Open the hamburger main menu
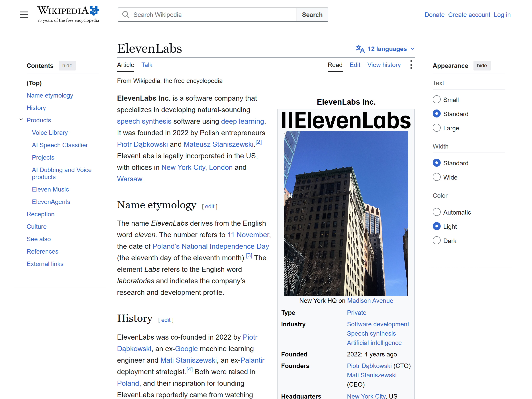 pos(24,15)
